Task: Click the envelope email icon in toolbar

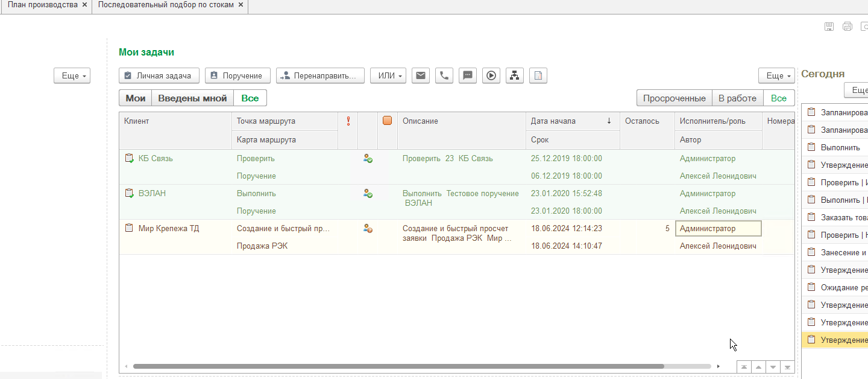Action: [x=421, y=75]
